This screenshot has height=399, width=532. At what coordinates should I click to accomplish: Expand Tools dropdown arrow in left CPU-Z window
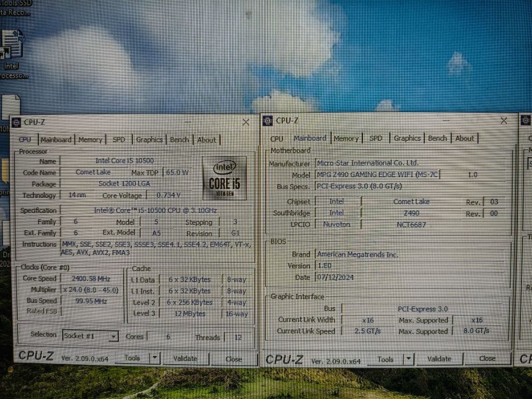coord(155,358)
